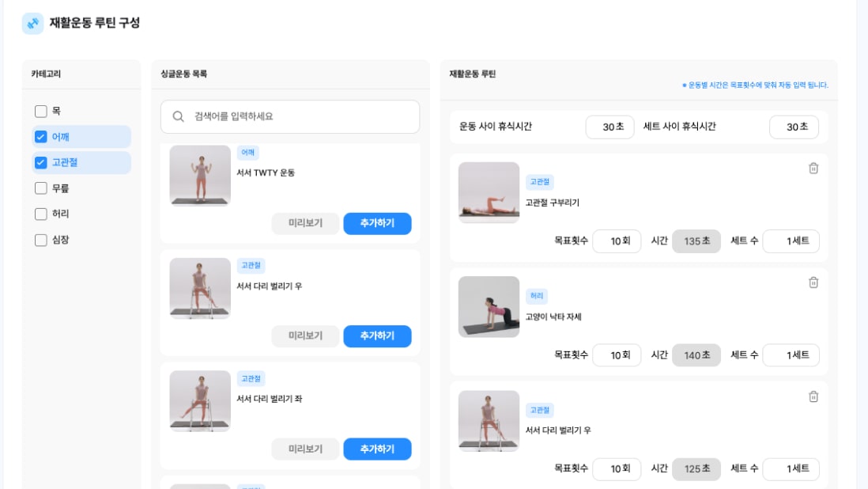Uncheck the 고관절 category checkbox
This screenshot has width=868, height=489.
coord(41,162)
